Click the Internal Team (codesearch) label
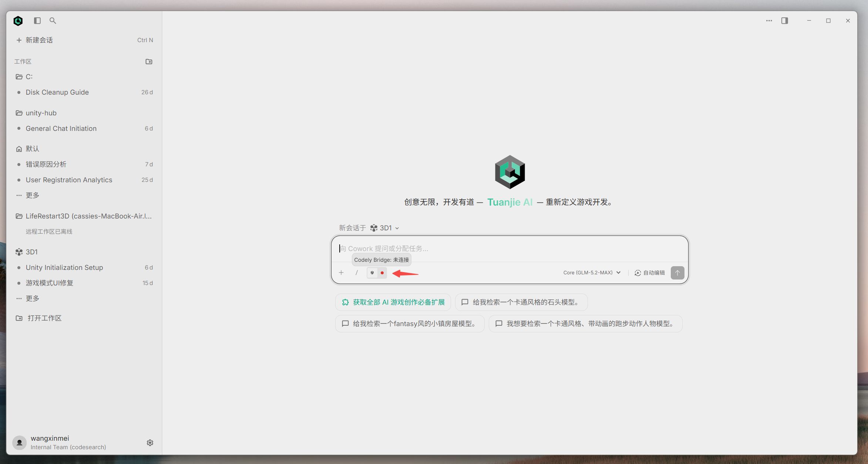The width and height of the screenshot is (868, 464). pyautogui.click(x=68, y=447)
